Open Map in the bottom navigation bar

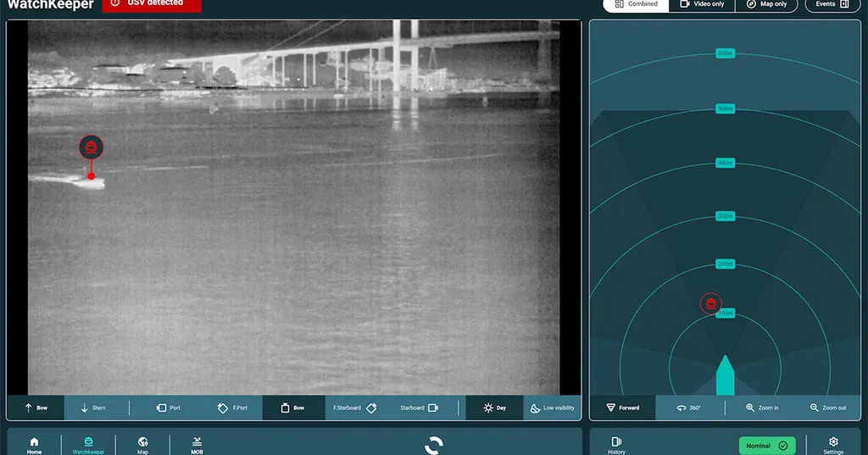[142, 445]
